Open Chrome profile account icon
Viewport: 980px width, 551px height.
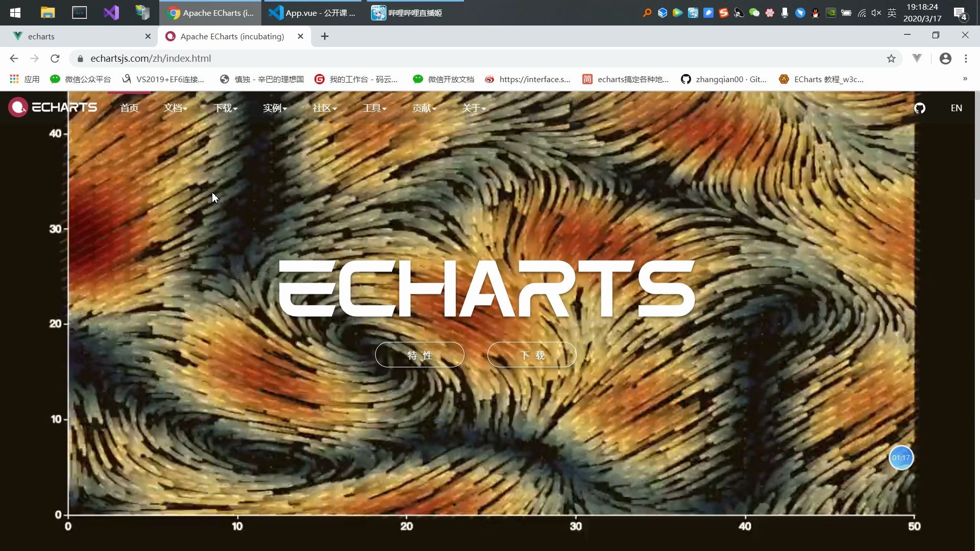pyautogui.click(x=945, y=59)
